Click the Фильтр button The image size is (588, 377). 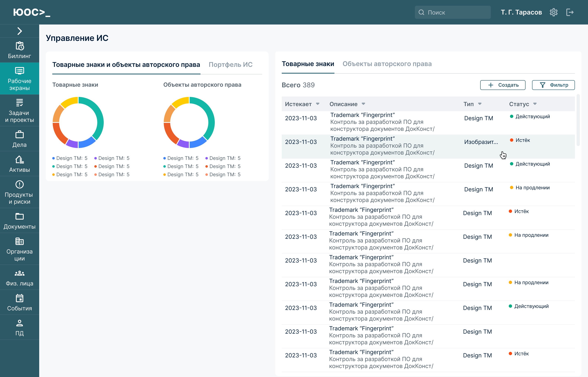click(553, 85)
